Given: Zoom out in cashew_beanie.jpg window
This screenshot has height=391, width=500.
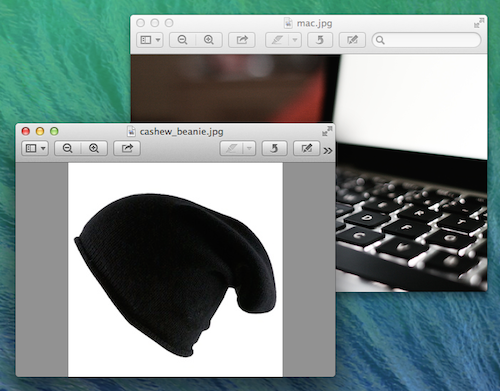Looking at the screenshot, I should pyautogui.click(x=68, y=148).
